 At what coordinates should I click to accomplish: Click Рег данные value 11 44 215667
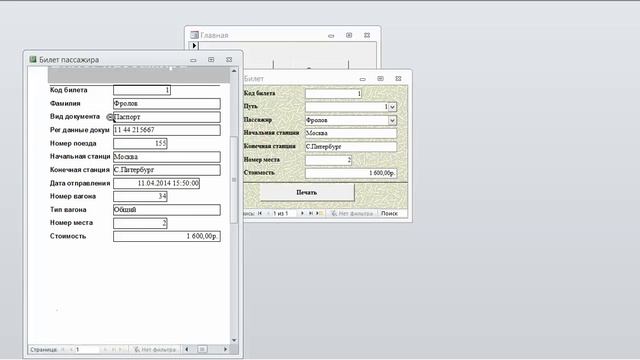(167, 130)
